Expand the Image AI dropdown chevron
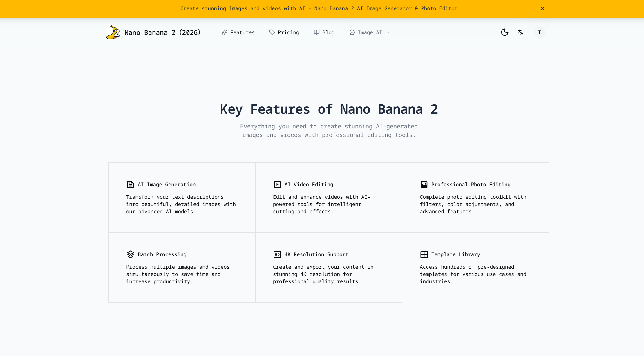The image size is (644, 356). (389, 32)
